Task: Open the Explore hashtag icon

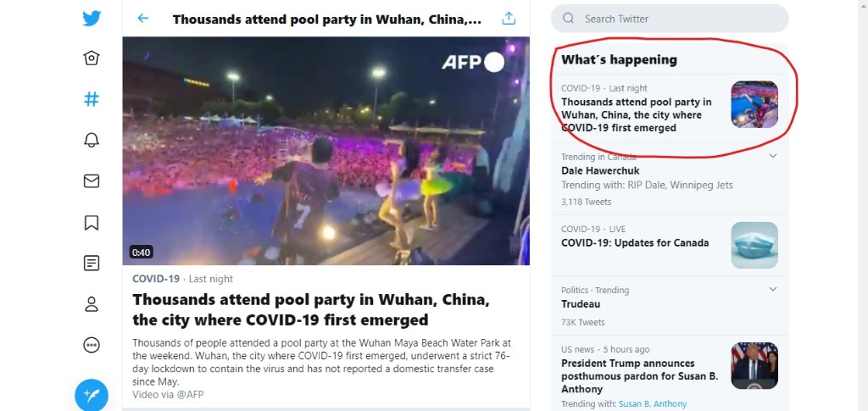Action: tap(92, 99)
